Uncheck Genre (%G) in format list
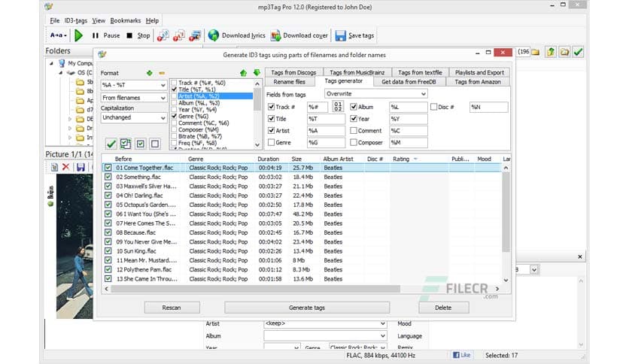 click(x=174, y=117)
